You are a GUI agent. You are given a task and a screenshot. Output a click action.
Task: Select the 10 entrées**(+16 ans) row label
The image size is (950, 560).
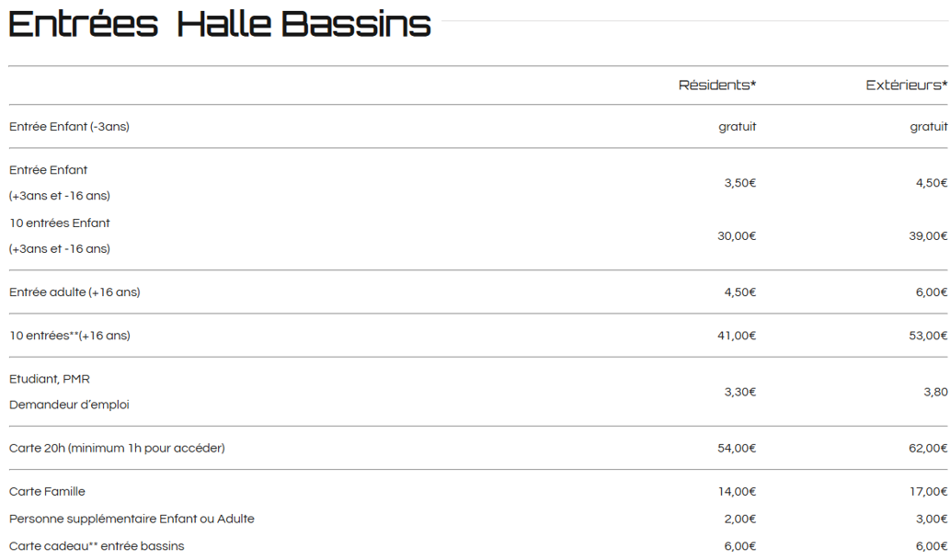70,336
